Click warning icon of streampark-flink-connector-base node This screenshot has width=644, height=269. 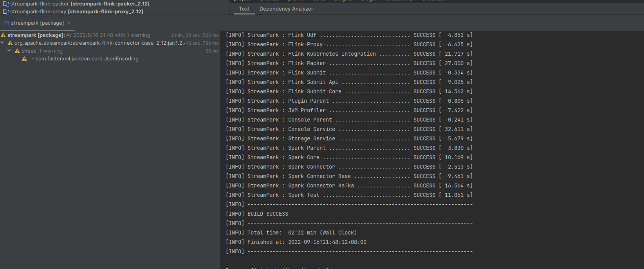coord(10,43)
